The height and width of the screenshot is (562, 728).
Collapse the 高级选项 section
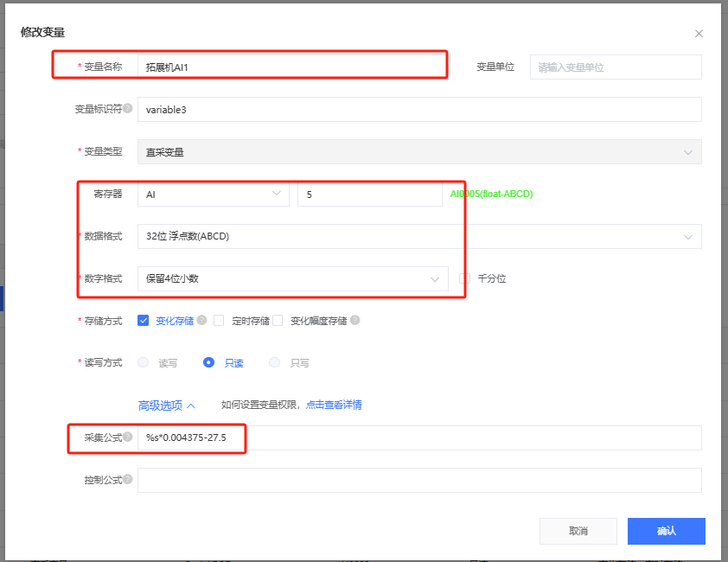(167, 405)
